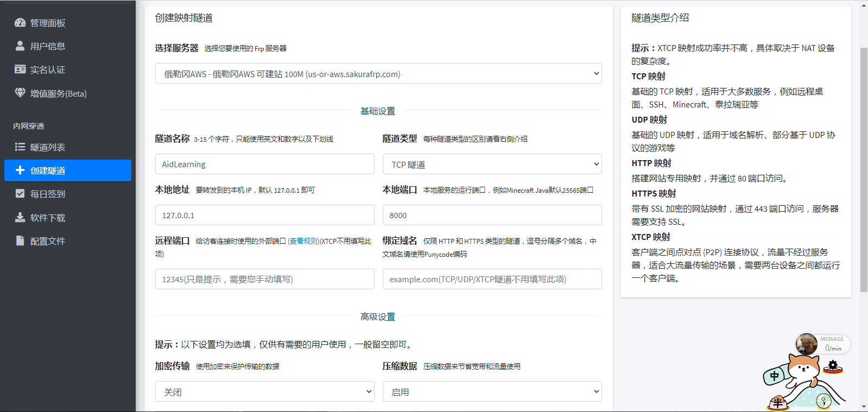Open the 隧道类型 dropdown showing TCP 隧道
The image size is (868, 412).
pos(492,164)
